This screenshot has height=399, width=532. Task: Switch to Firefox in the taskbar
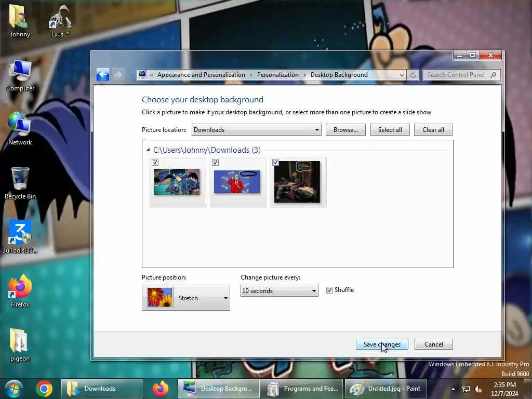point(160,389)
